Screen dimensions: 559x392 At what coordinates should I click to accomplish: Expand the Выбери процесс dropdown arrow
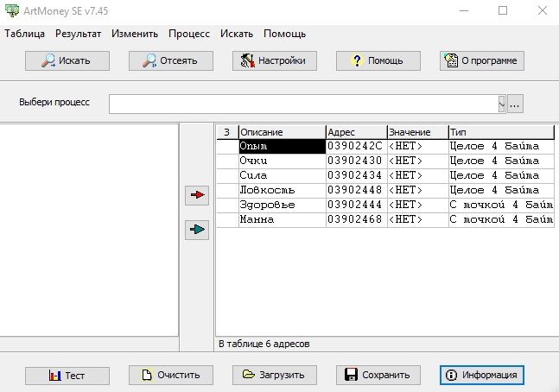coord(502,104)
